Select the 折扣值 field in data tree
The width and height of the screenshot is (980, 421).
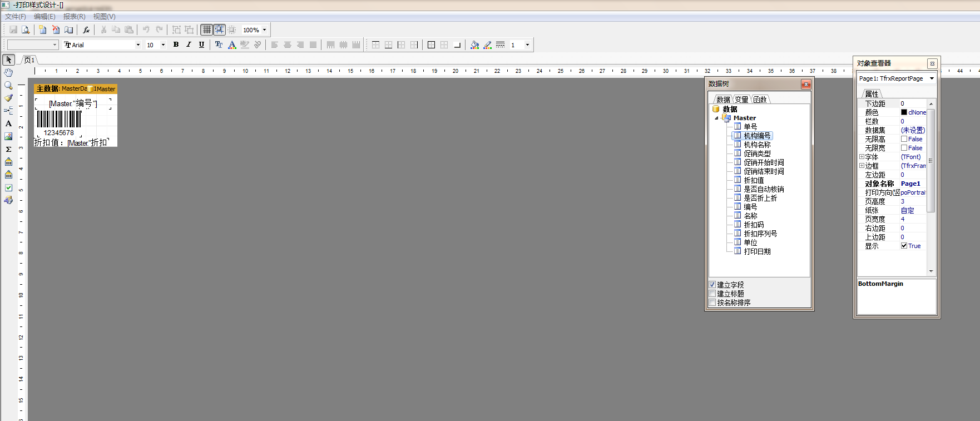click(x=754, y=180)
